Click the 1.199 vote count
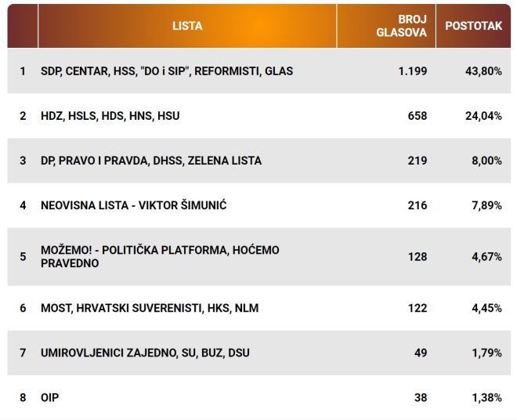 tap(412, 71)
